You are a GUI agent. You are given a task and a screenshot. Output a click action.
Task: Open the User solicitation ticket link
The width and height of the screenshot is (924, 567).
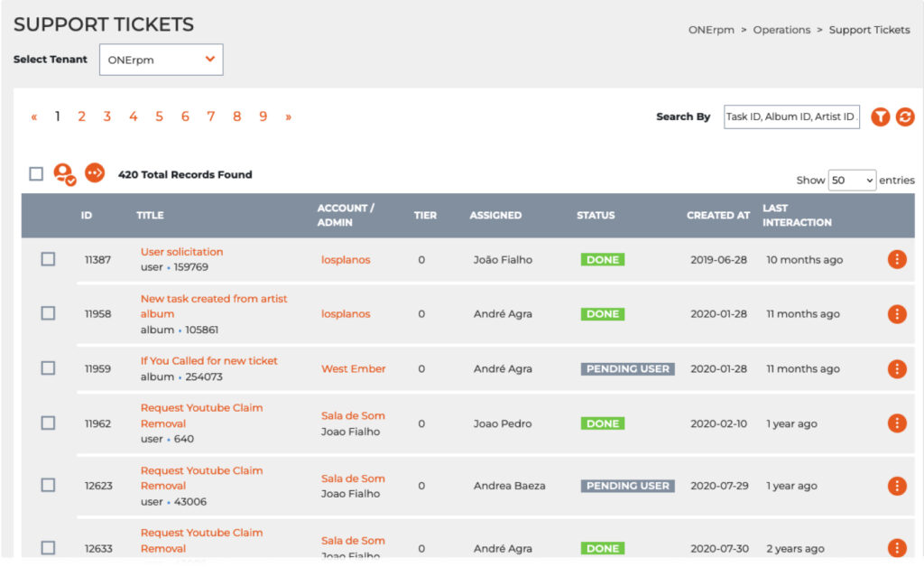tap(181, 252)
